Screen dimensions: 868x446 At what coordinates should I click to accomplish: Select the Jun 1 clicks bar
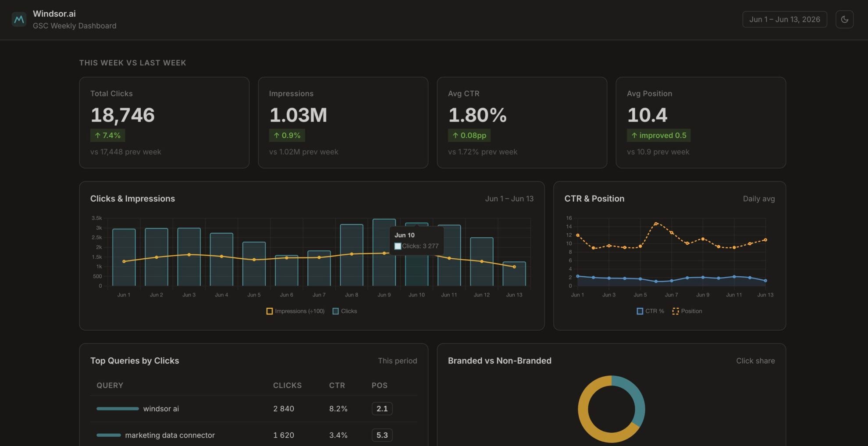[124, 257]
